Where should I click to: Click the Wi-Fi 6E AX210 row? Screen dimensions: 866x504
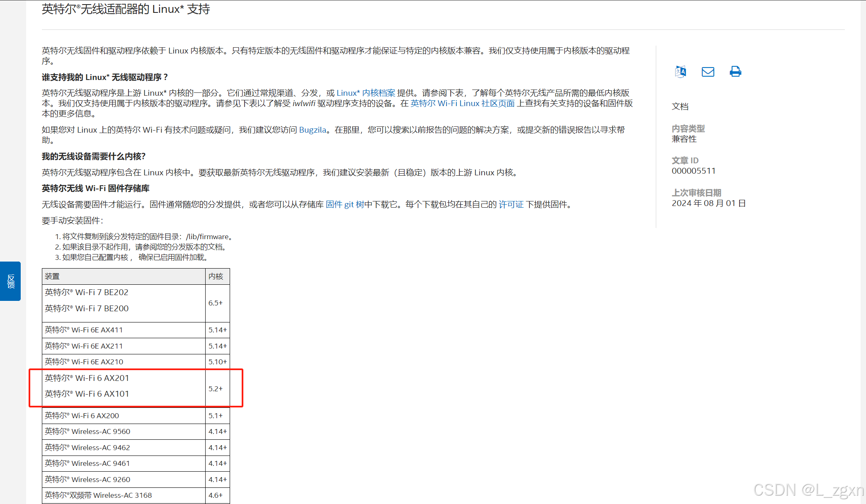click(x=84, y=362)
